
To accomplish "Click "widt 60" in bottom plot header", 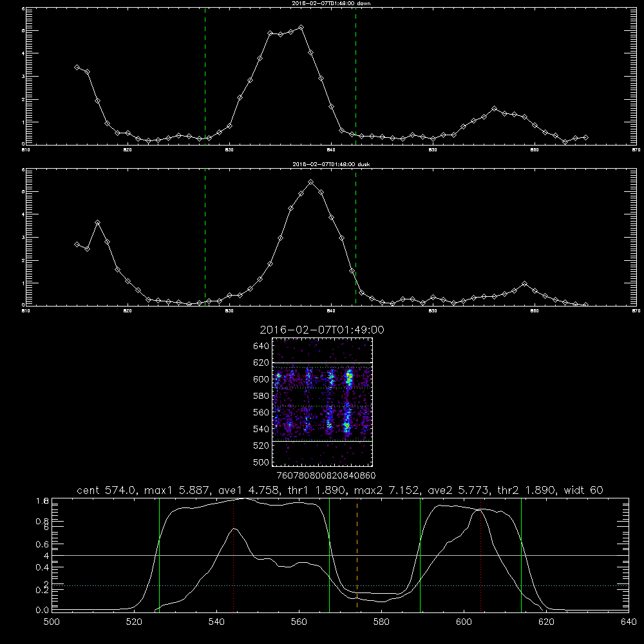I will point(583,490).
